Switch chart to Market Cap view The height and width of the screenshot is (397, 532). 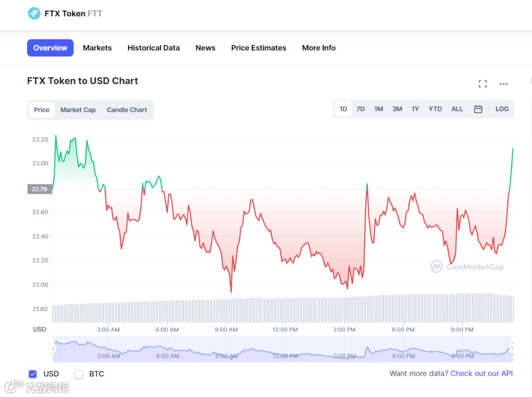78,109
